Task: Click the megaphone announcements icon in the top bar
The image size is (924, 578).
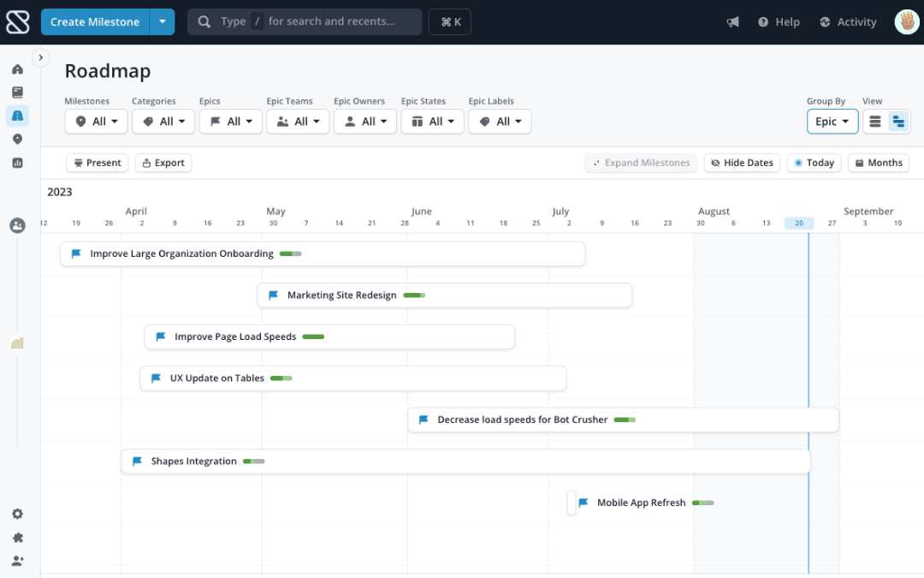Action: coord(732,21)
